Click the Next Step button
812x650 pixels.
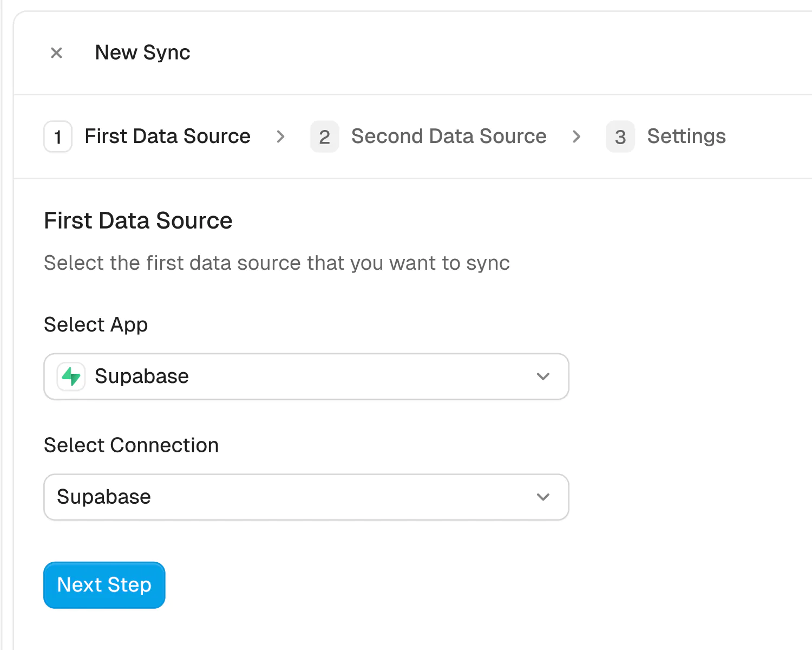[104, 585]
